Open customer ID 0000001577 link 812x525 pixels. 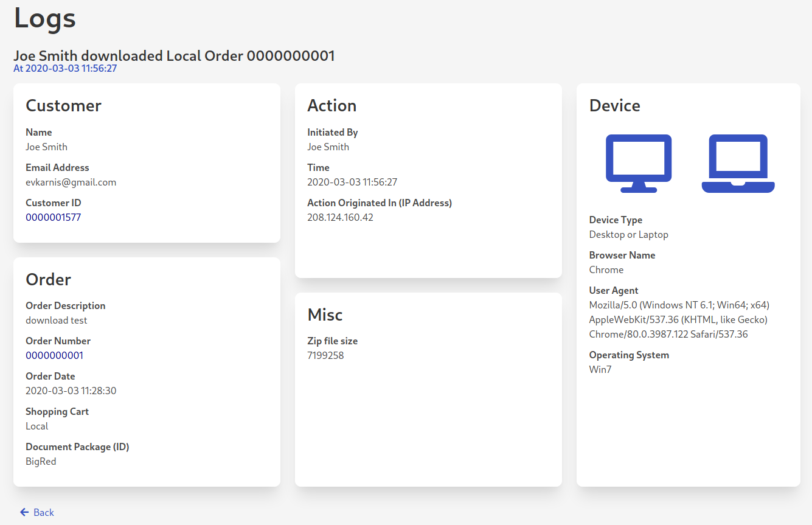click(54, 217)
